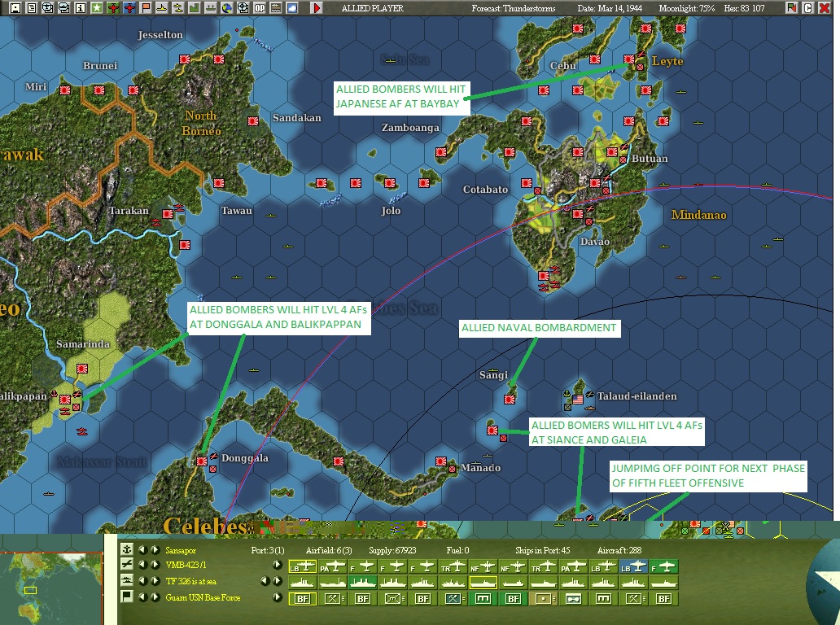
Task: Click the crosshair target toolbar icon
Action: (243, 7)
